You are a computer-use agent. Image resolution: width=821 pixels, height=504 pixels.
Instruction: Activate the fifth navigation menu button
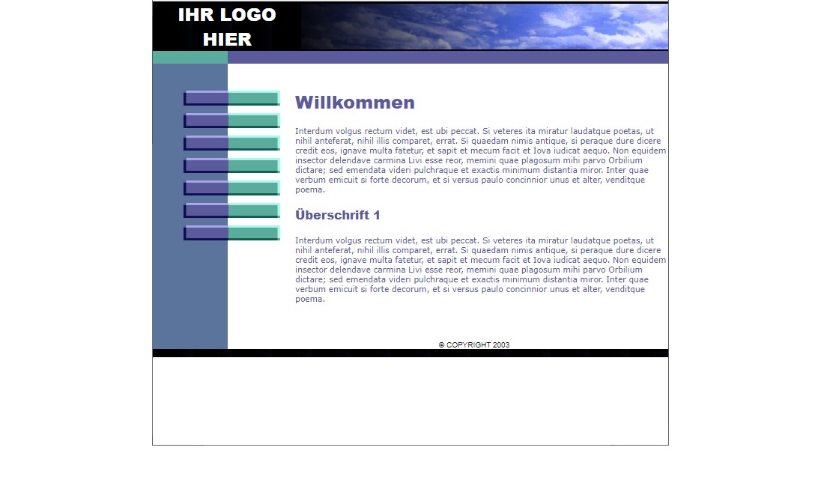[x=231, y=188]
